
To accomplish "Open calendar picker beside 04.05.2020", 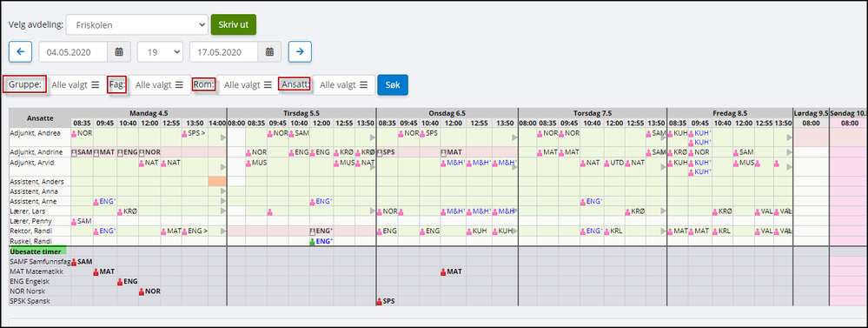I will (119, 51).
